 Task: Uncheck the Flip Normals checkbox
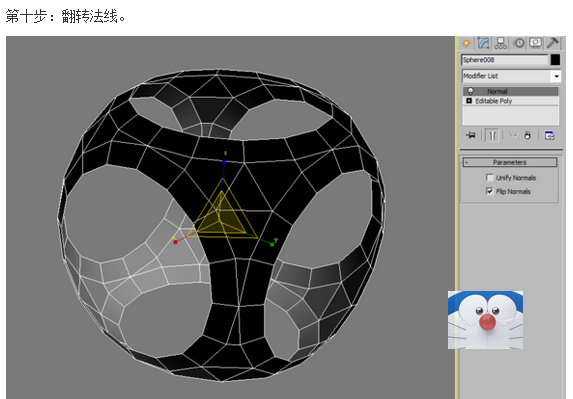(x=490, y=191)
